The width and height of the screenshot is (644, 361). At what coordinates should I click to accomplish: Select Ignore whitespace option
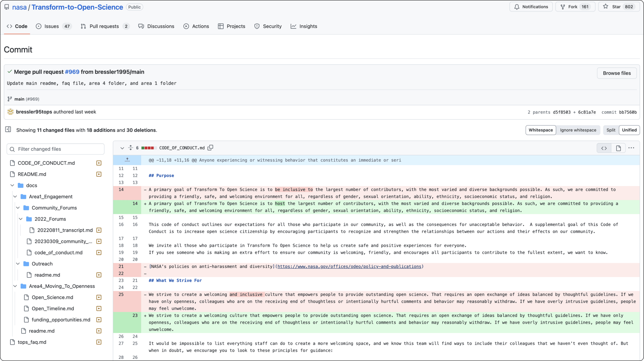(x=578, y=130)
